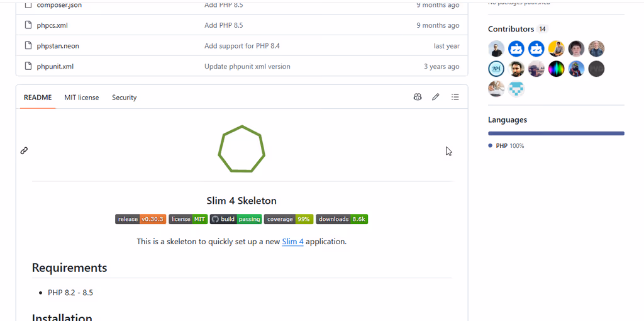644x321 pixels.
Task: Switch to the MIT license tab
Action: (x=81, y=98)
